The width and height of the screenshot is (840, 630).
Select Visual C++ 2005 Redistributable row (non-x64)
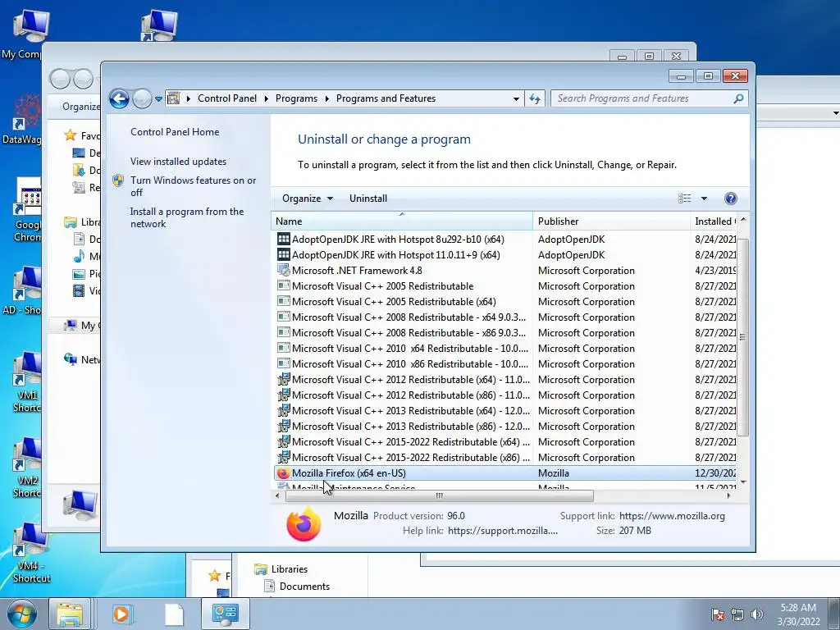click(505, 286)
